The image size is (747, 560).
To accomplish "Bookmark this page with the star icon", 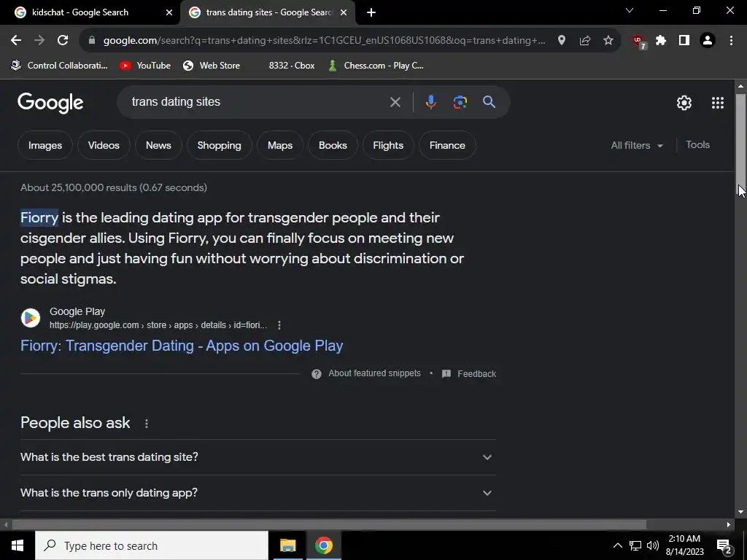I will [608, 41].
